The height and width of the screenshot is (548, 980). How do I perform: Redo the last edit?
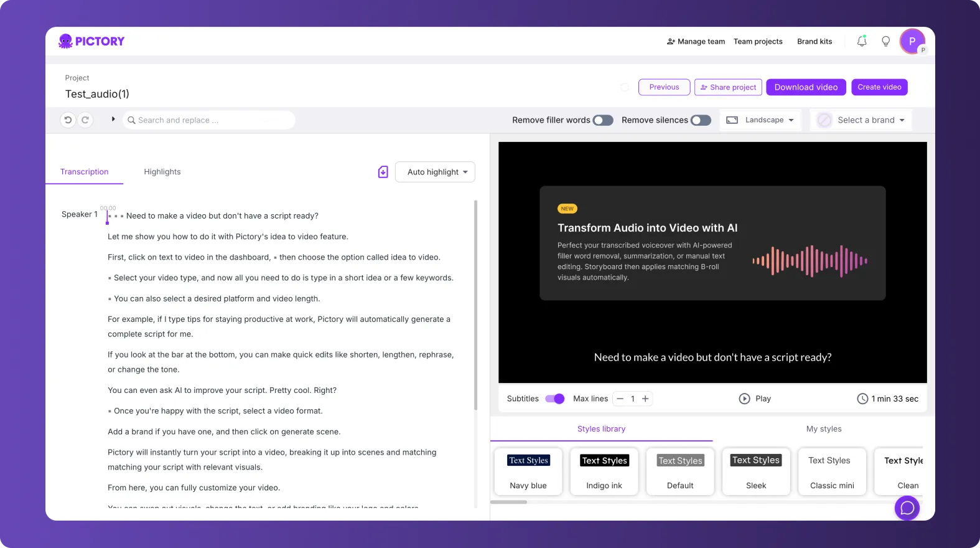point(85,120)
